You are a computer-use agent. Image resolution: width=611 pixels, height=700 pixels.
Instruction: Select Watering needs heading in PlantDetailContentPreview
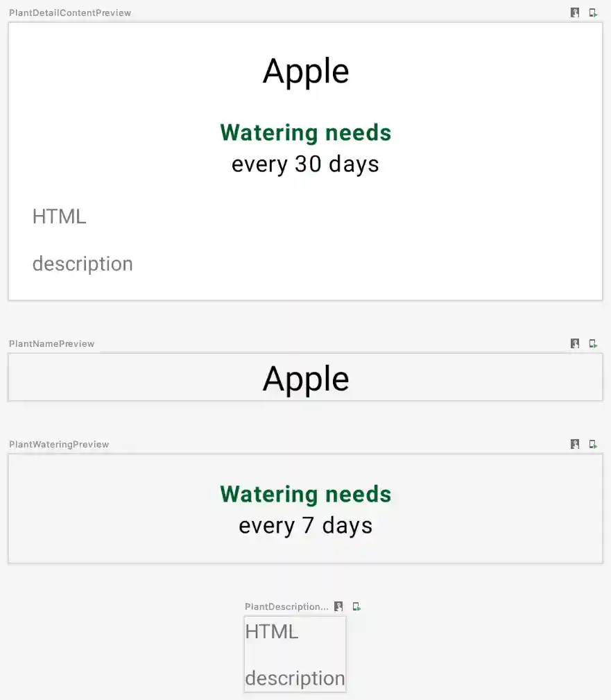(x=306, y=133)
